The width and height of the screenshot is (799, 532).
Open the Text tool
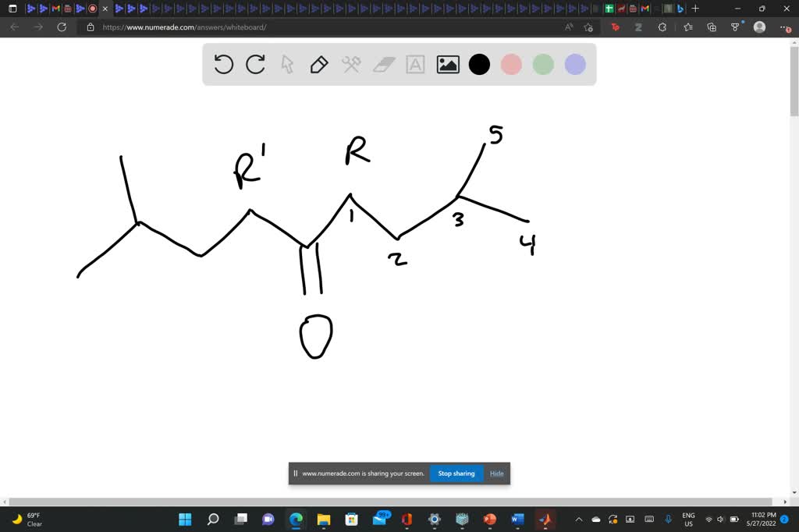[x=414, y=65]
